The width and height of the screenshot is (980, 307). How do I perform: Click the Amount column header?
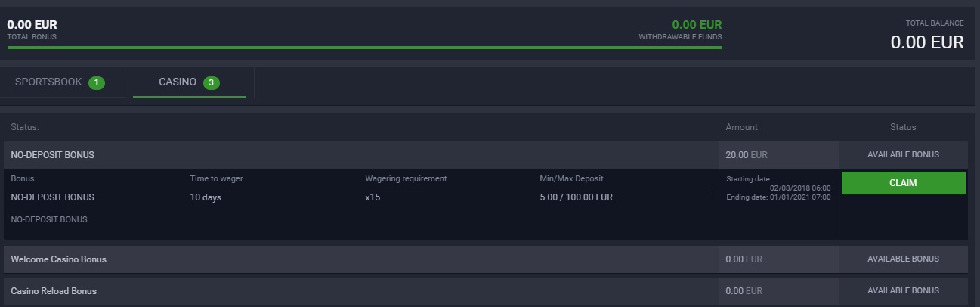(741, 127)
